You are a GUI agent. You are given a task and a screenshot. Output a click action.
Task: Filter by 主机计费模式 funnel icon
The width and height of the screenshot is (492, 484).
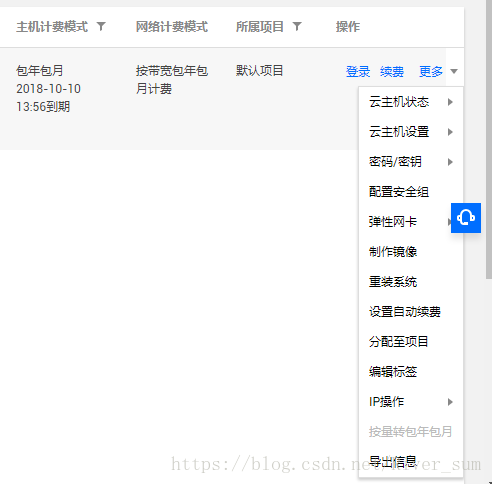tap(101, 26)
